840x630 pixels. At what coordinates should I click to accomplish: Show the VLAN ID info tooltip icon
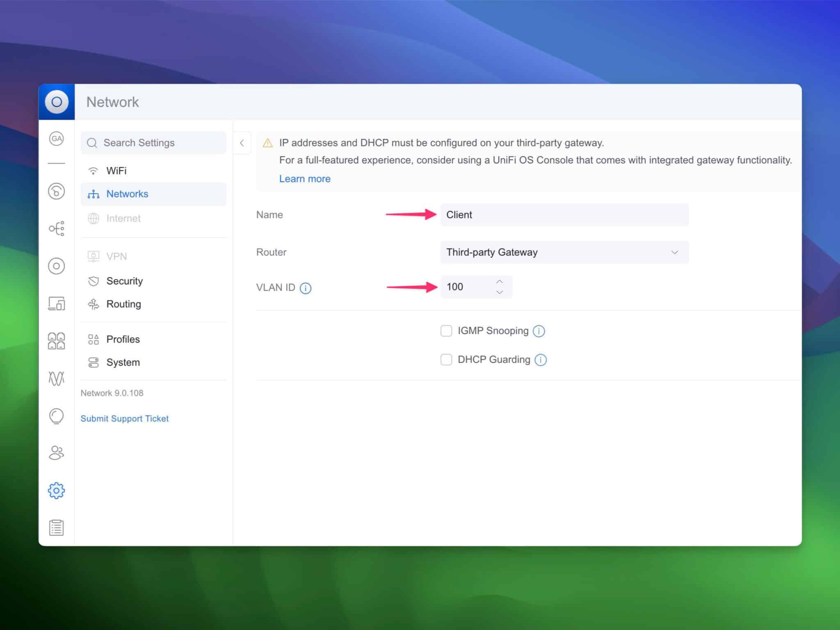point(305,288)
